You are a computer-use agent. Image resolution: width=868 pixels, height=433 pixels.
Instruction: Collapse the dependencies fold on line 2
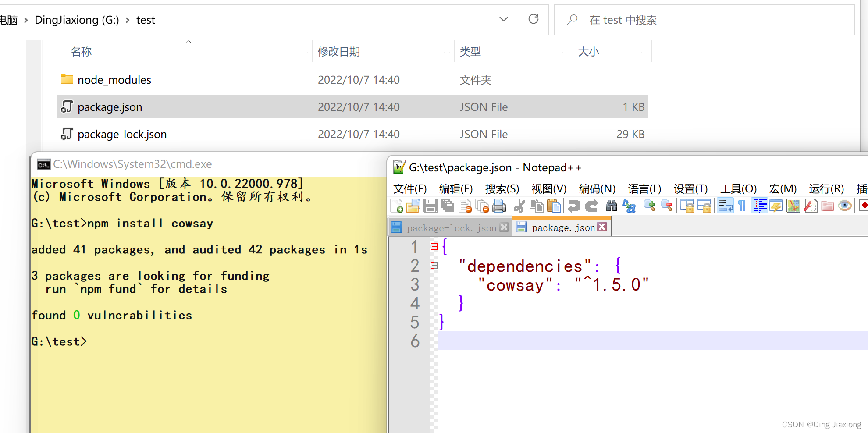(434, 266)
